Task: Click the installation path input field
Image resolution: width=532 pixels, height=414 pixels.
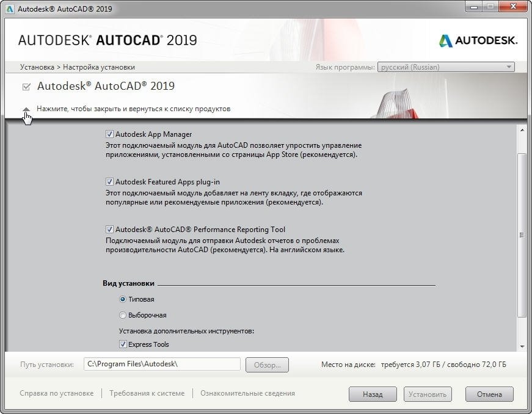Action: click(x=162, y=364)
